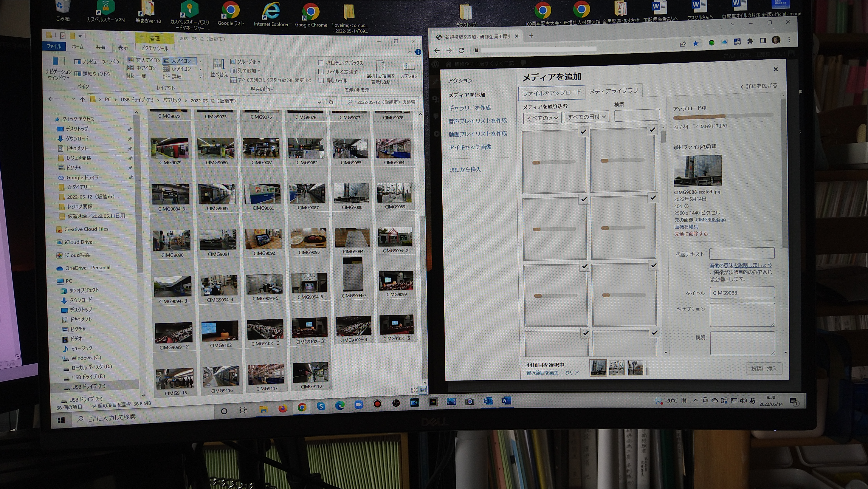Viewport: 868px width, 489px height.
Task: Click Insert from URL (URLから挿入)
Action: [x=465, y=169]
